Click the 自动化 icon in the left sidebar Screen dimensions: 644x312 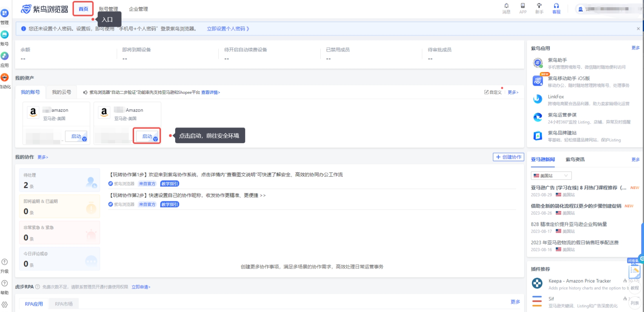pos(4,78)
